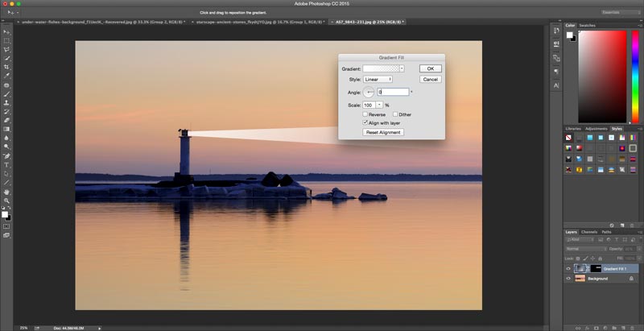Hide the Background layer
644x331 pixels.
tap(568, 279)
